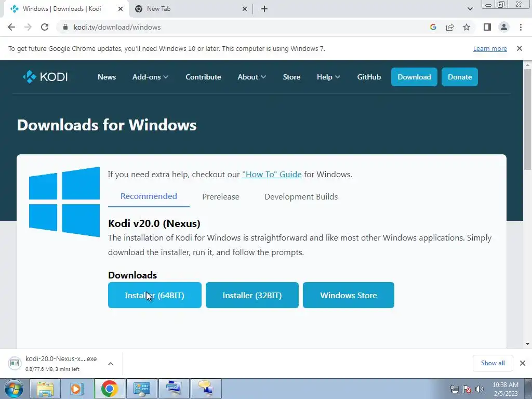Open Control Panel taskbar icon

141,389
